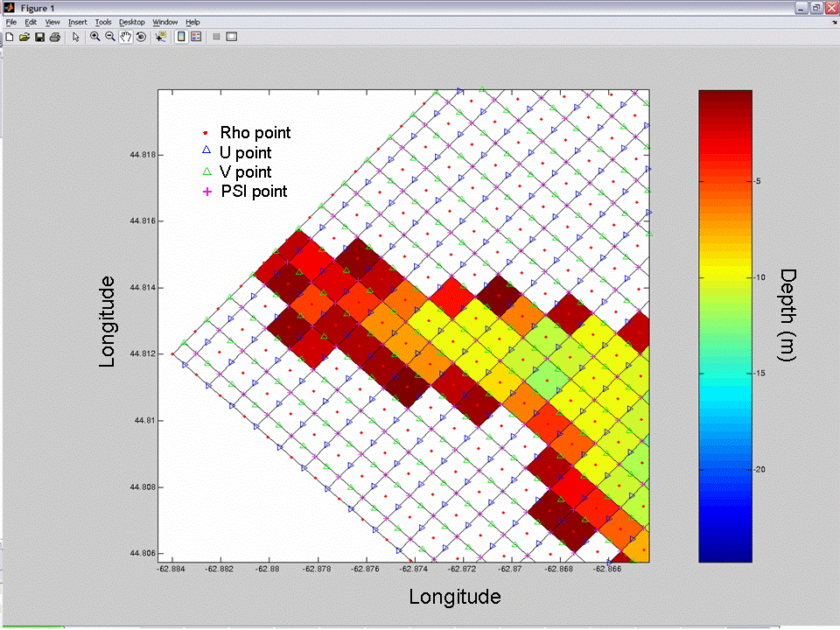840x630 pixels.
Task: Open the Desktop menu
Action: click(132, 22)
